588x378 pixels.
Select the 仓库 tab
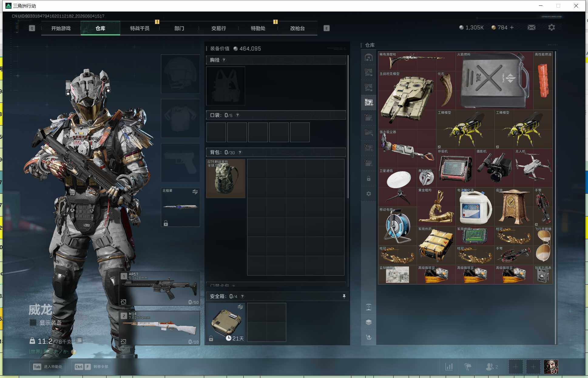[x=100, y=28]
